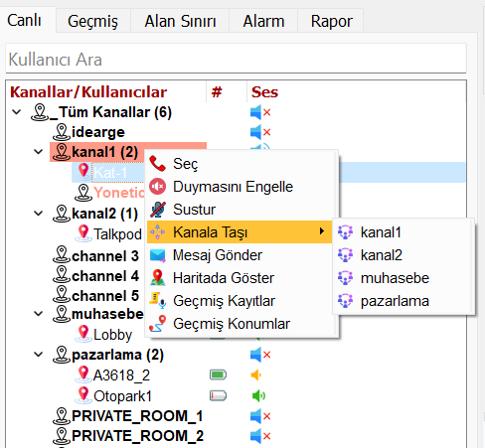Screen dimensions: 485x448
Task: Click the Kullanıcı Ara search field
Action: 236,59
